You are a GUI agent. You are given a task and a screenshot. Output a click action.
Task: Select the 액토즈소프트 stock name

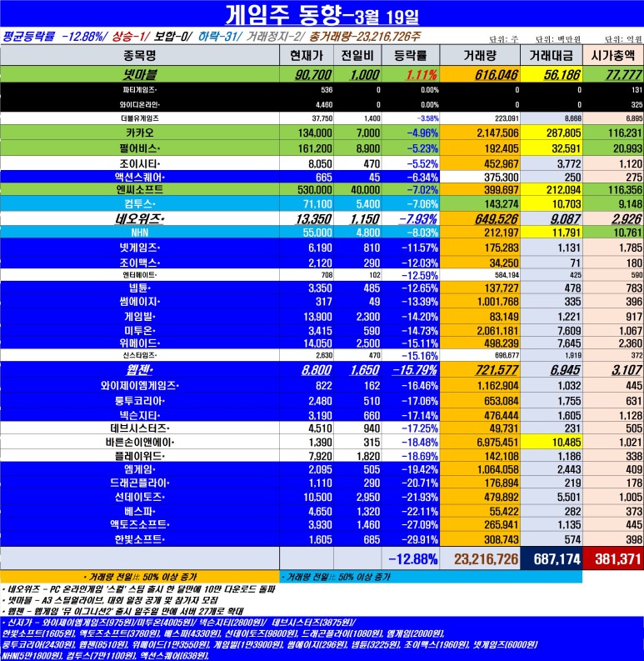[139, 525]
